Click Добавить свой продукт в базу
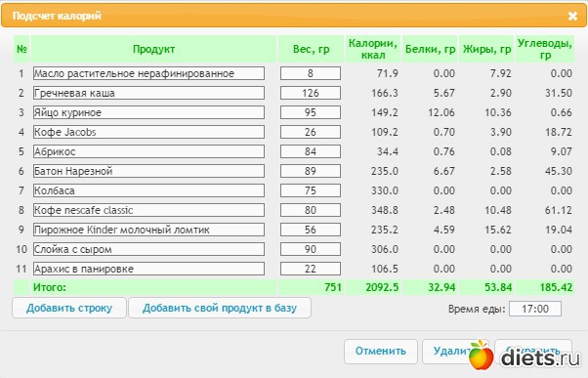This screenshot has height=378, width=588. coord(220,308)
